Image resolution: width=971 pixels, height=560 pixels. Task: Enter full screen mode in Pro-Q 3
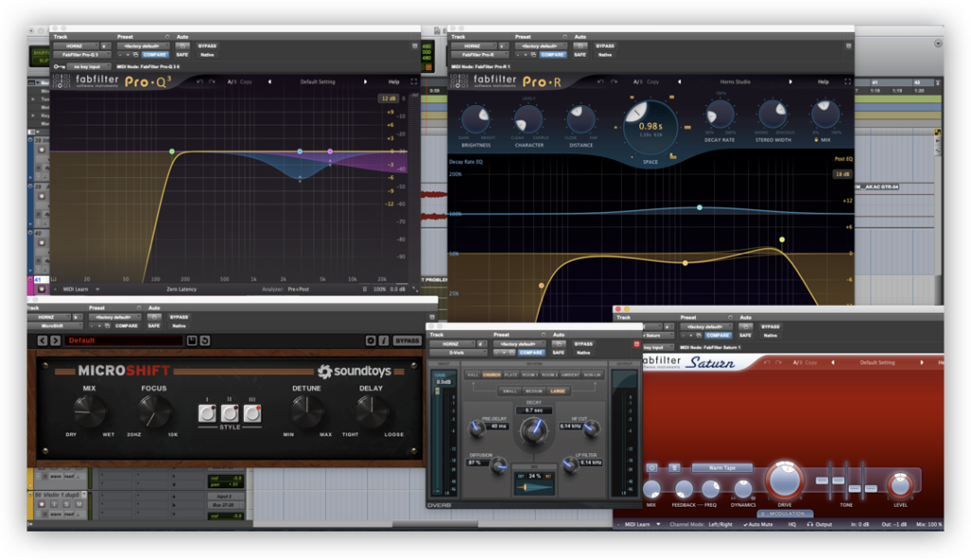tap(413, 81)
